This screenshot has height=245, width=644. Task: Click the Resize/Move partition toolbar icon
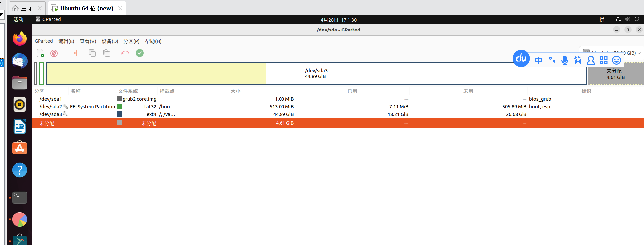(73, 53)
